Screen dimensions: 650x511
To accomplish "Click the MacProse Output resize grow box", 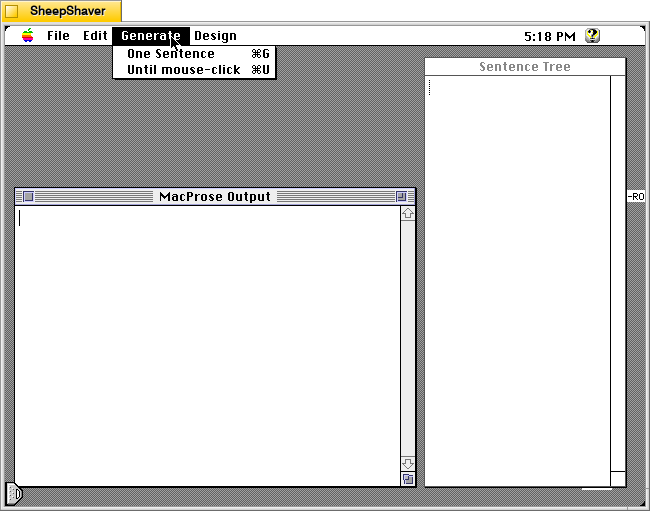I will [x=408, y=479].
